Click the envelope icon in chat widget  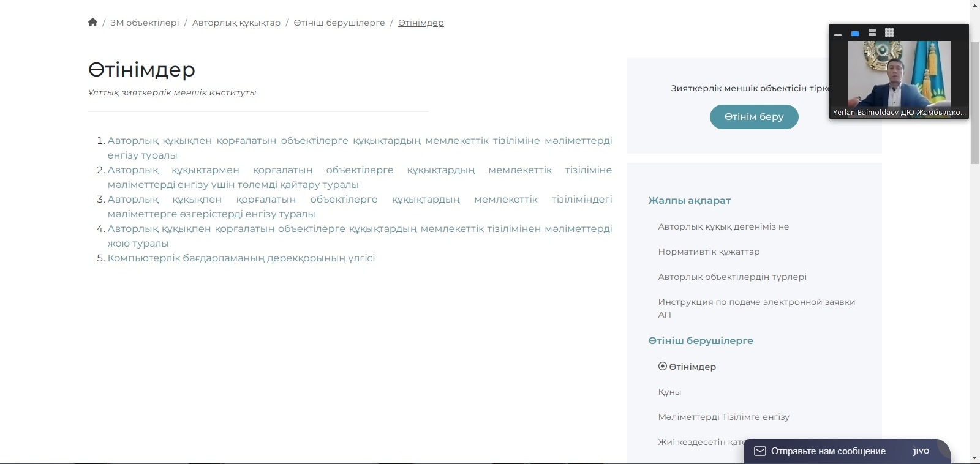(759, 451)
